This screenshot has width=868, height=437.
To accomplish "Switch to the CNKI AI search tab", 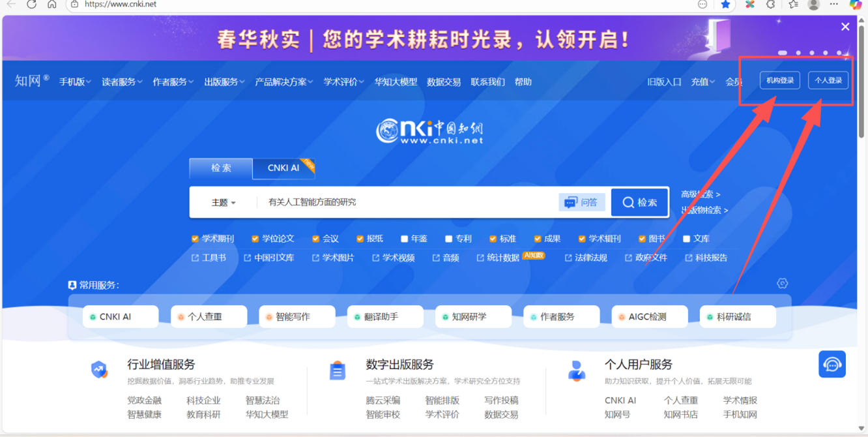I will pyautogui.click(x=283, y=168).
